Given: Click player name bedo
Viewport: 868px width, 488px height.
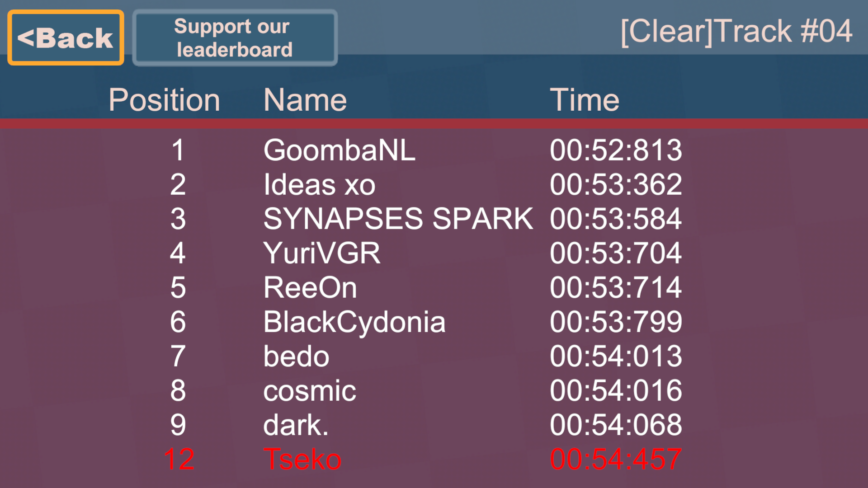Looking at the screenshot, I should (x=296, y=356).
